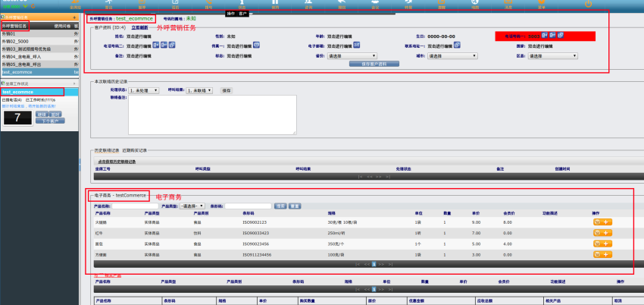
Task: Expand the 城市 city dropdown
Action: tap(452, 55)
